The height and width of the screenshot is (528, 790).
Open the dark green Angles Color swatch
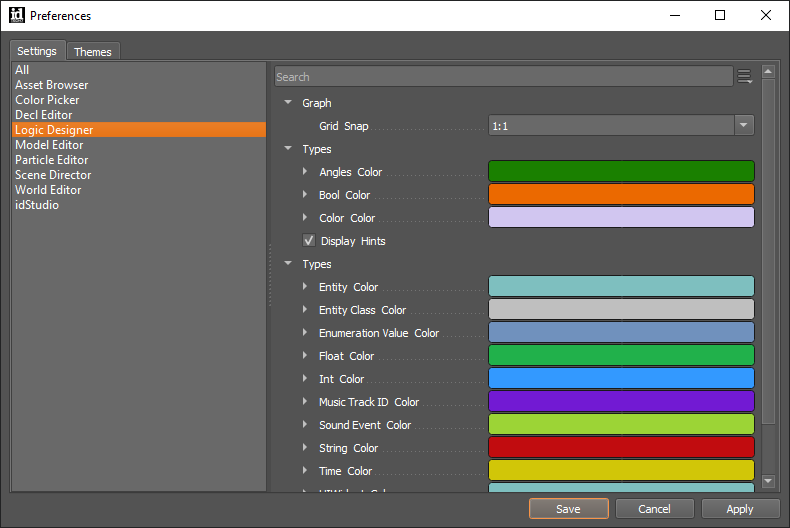point(621,171)
